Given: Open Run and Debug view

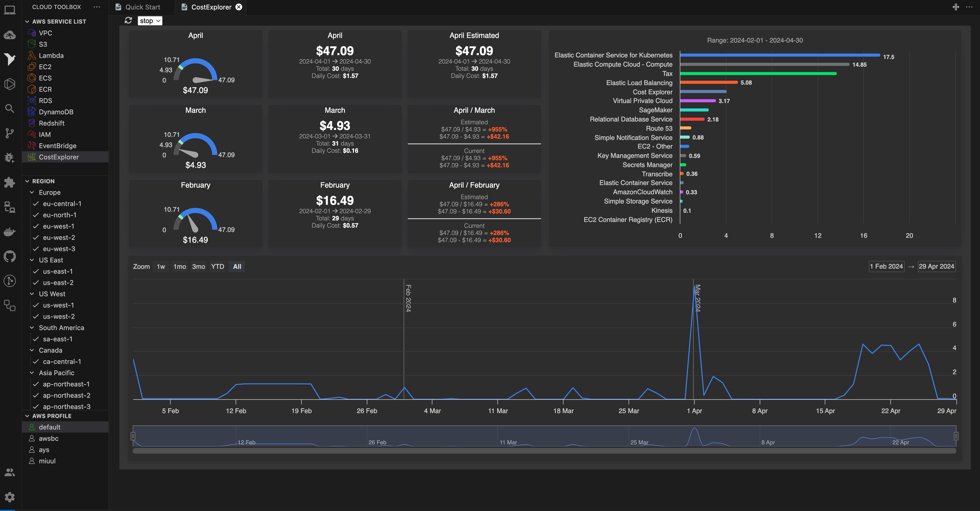Looking at the screenshot, I should pyautogui.click(x=9, y=158).
